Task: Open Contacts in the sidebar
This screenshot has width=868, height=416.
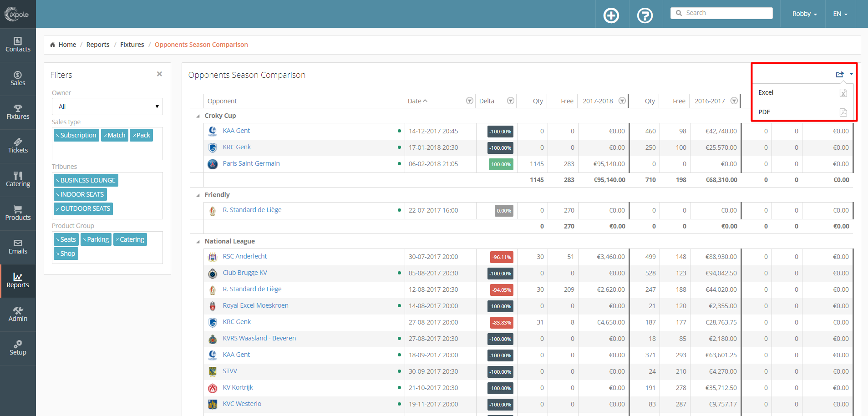Action: 18,45
